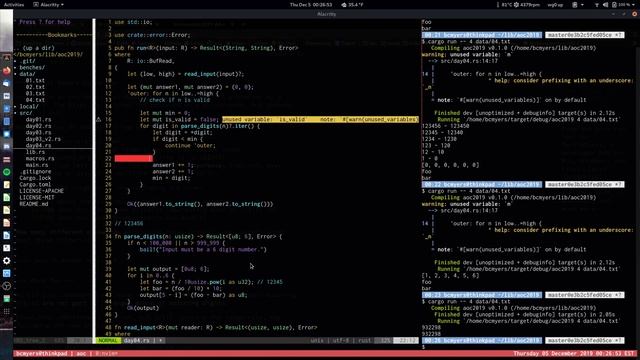The height and width of the screenshot is (360, 640).
Task: Open day01.rs in the file tree
Action: coord(38,120)
